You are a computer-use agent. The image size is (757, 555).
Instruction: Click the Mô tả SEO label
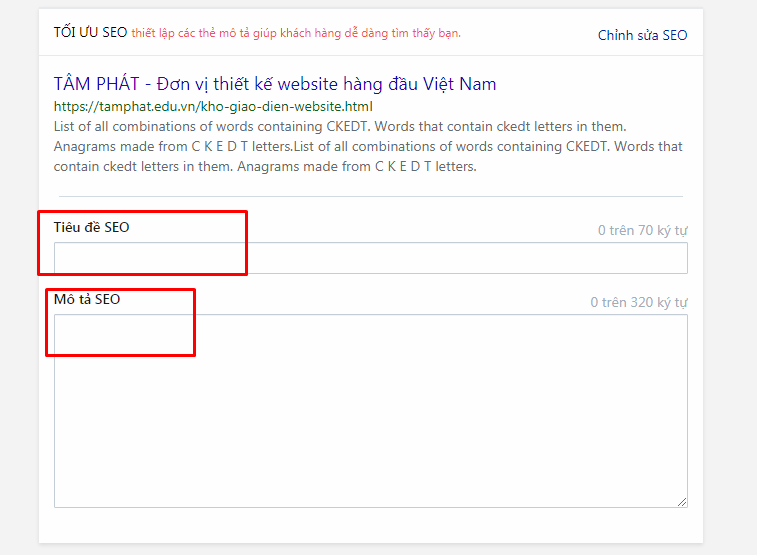coord(87,299)
